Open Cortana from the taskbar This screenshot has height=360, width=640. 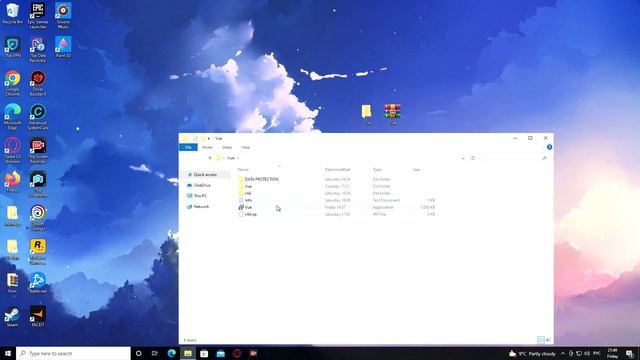138,353
